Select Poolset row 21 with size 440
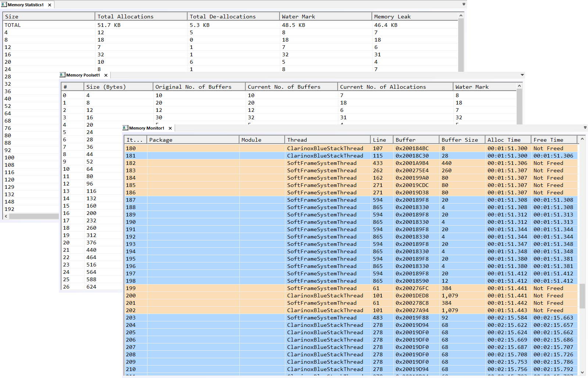This screenshot has height=378, width=588. point(92,250)
